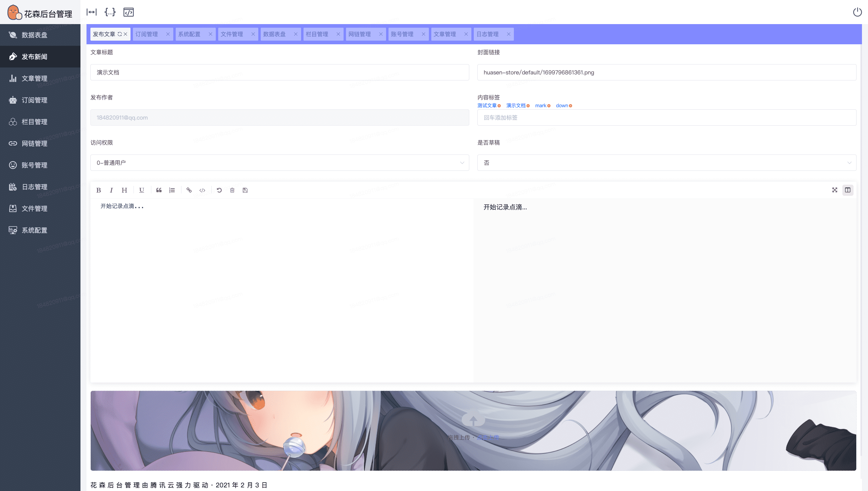Insert code block with code icon

tap(202, 190)
